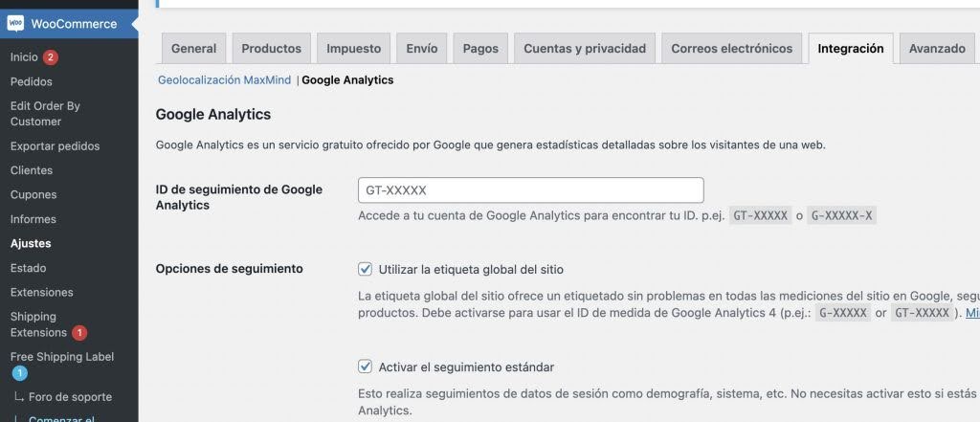Open the Foro de soporte submenu link
The width and height of the screenshot is (980, 422).
(70, 397)
